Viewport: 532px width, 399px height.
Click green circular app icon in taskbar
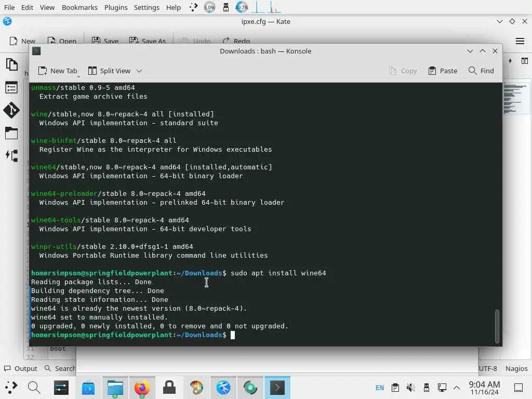[x=250, y=388]
